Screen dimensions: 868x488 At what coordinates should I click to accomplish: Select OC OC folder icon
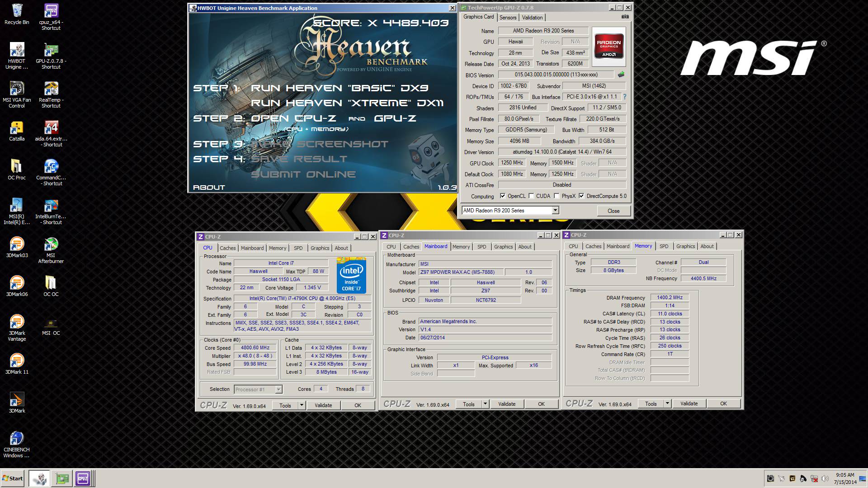[51, 286]
